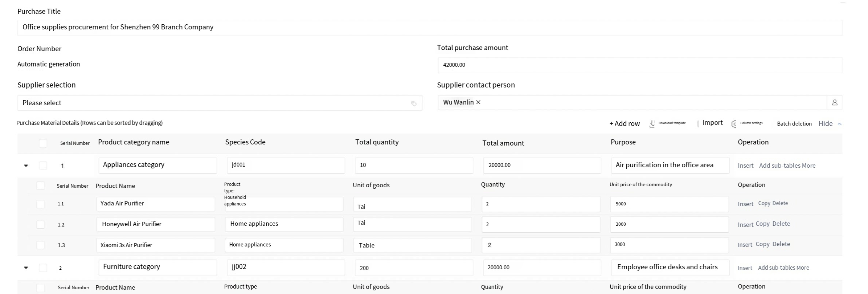Screen dimensions: 868x294
Task: Tick the checkbox for Appliances category row
Action: coord(43,166)
